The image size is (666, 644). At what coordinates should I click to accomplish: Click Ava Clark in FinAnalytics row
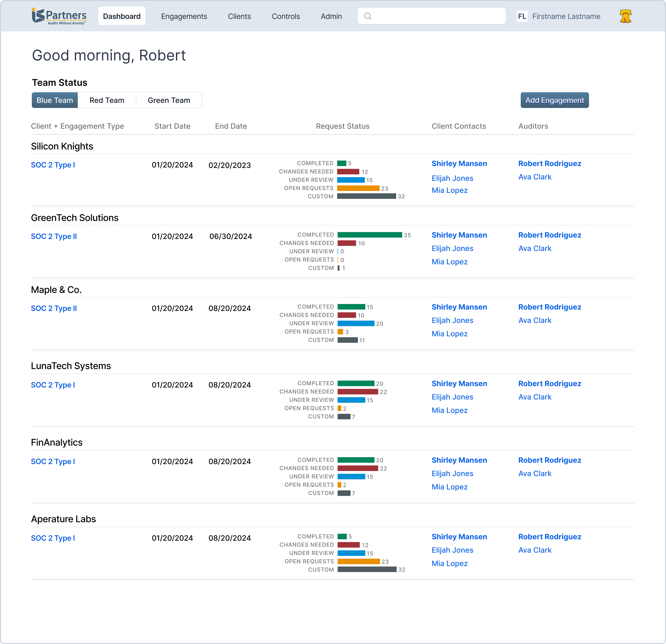coord(535,474)
